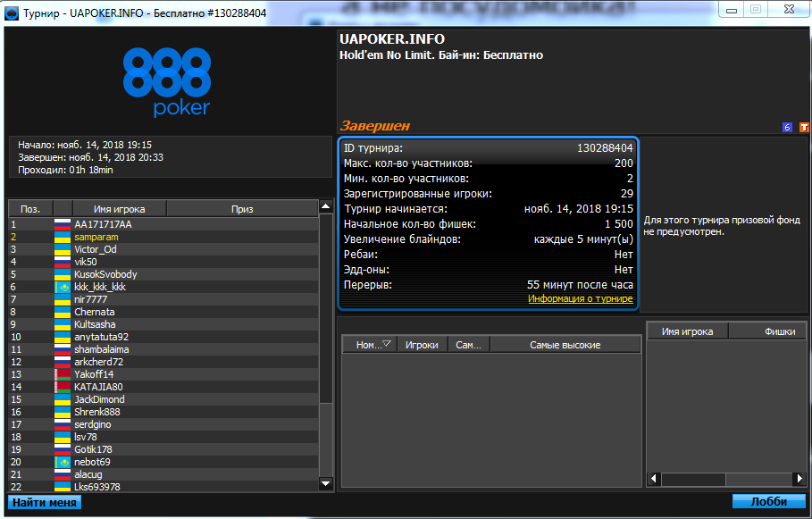Click the blue 6 badge icon
Image resolution: width=812 pixels, height=519 pixels.
click(787, 127)
